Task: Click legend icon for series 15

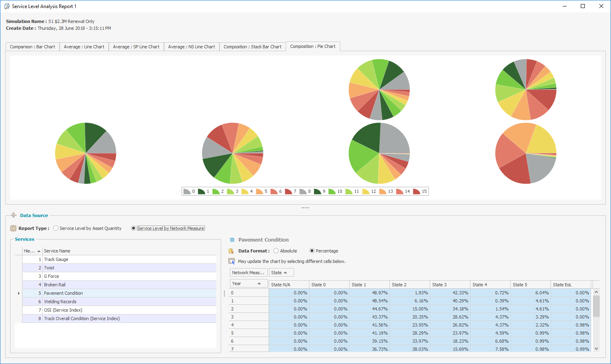Action: [416, 192]
